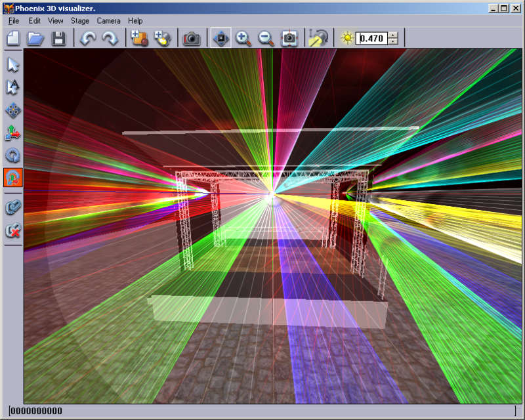Open the View menu
The width and height of the screenshot is (525, 420).
56,21
